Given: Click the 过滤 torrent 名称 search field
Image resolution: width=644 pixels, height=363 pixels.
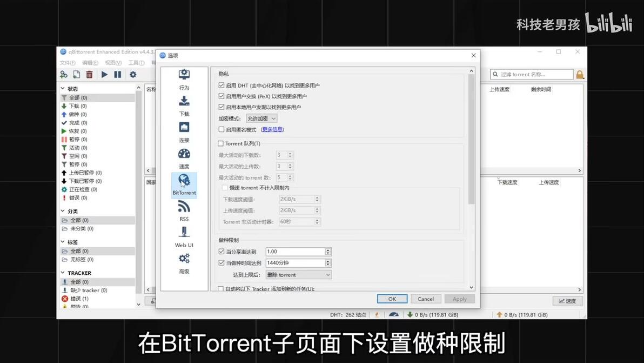Looking at the screenshot, I should point(532,75).
